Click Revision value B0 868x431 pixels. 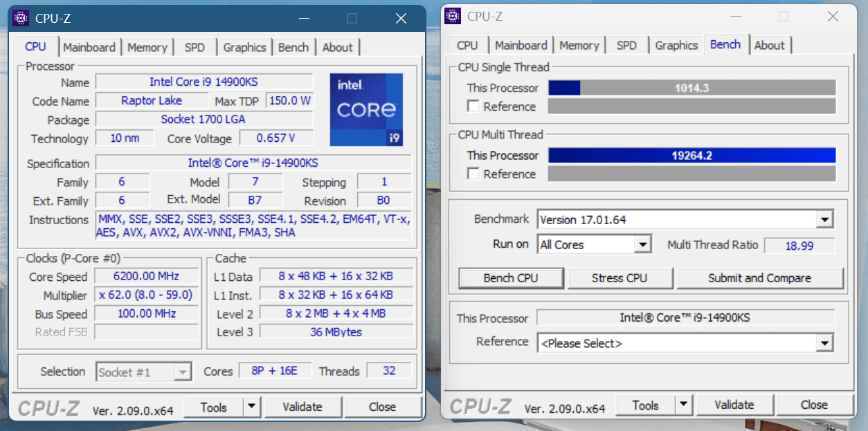click(384, 201)
